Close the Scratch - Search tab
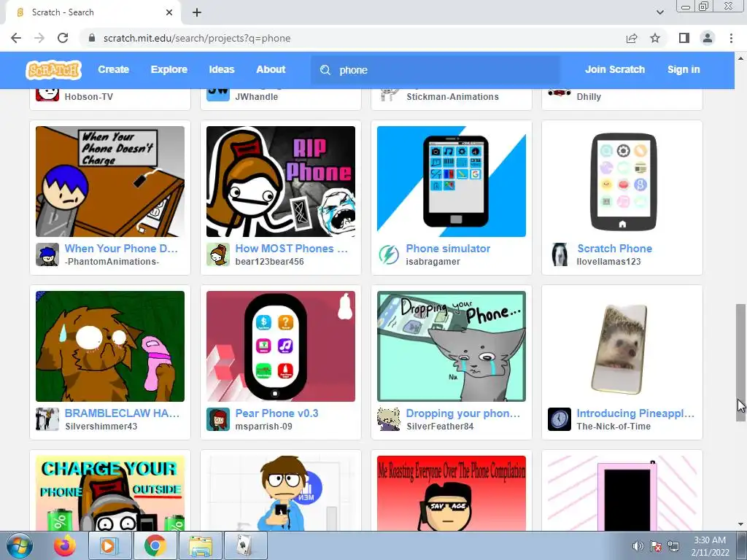Viewport: 747px width, 560px height. pos(169,12)
